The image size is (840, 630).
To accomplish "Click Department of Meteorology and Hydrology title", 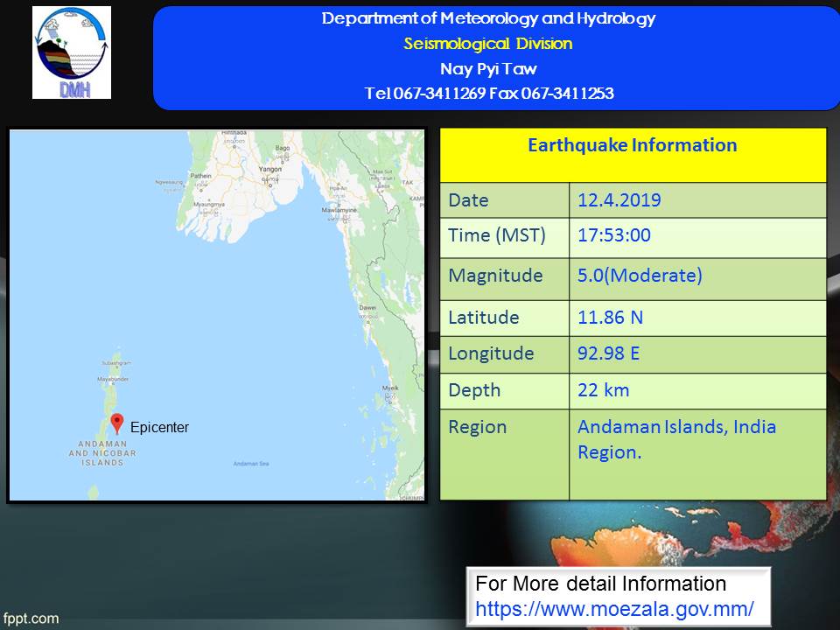I will pos(488,18).
